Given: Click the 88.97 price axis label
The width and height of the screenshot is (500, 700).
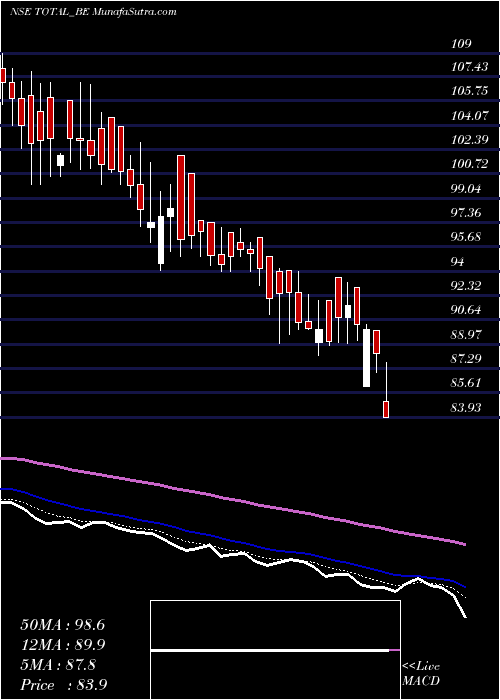Looking at the screenshot, I should [466, 334].
